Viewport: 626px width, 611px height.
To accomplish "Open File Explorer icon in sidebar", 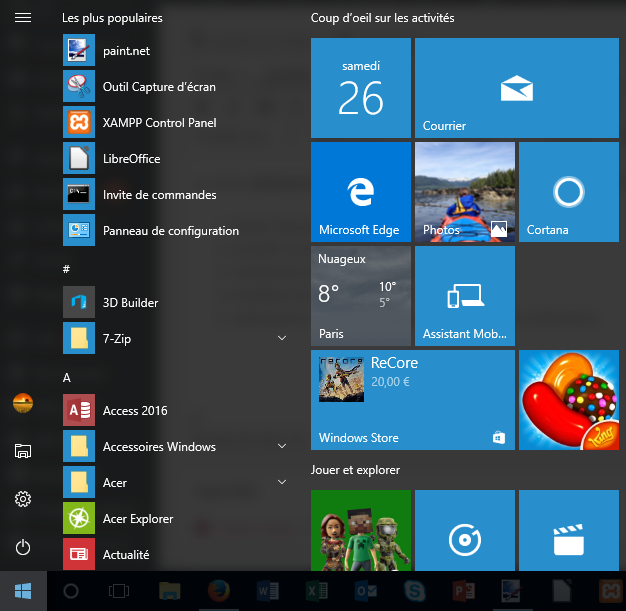I will 23,451.
